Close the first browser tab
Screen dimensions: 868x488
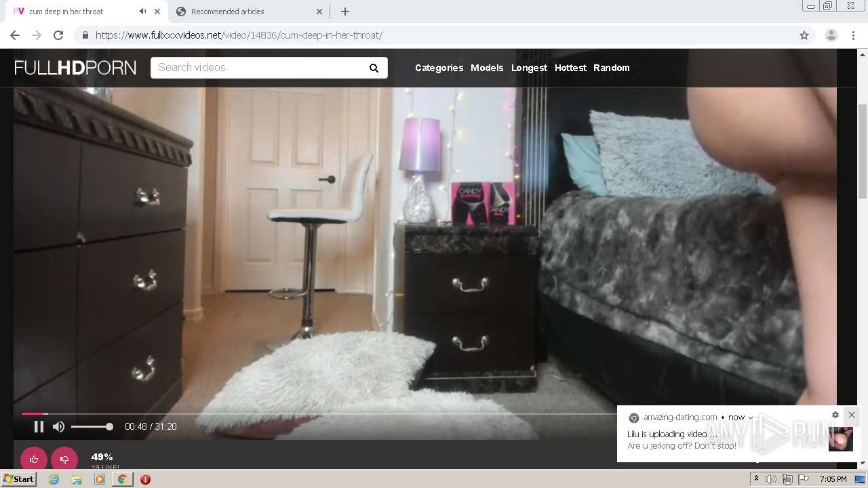tap(157, 12)
